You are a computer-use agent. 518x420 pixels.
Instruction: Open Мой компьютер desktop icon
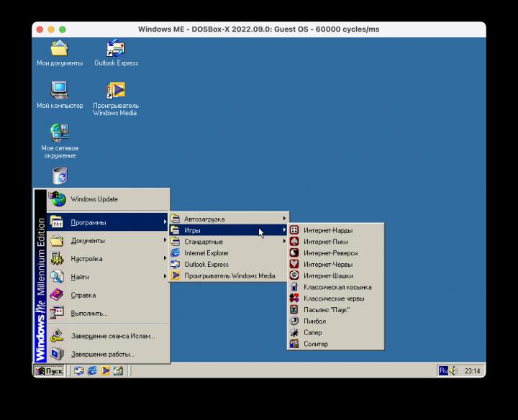pos(60,95)
